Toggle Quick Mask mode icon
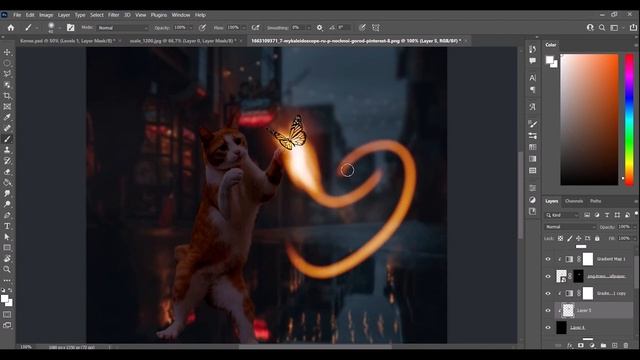The height and width of the screenshot is (360, 640). coord(7,315)
